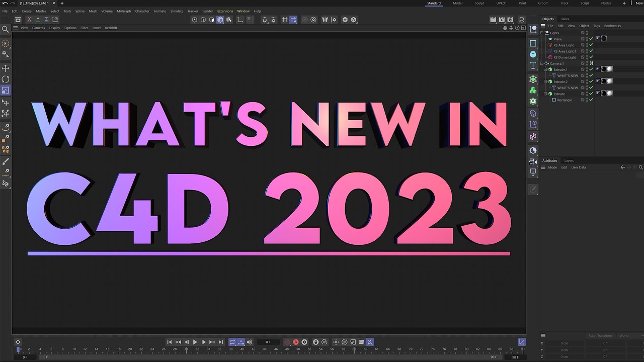Screen dimensions: 644x362
Task: Add a Null object from right palette
Action: 533,29
